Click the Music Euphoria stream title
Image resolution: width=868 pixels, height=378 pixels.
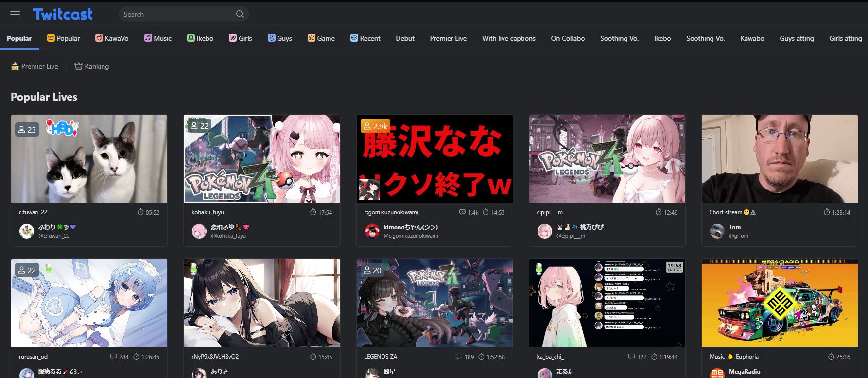(734, 357)
